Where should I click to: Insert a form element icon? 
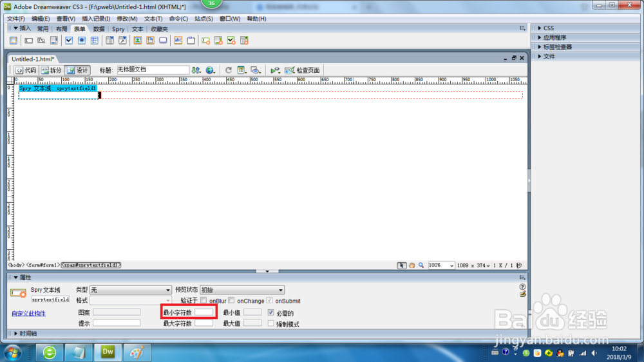14,41
